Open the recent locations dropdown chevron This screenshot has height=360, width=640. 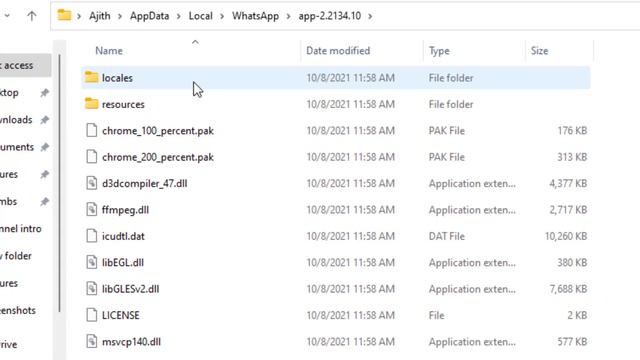[x=7, y=16]
